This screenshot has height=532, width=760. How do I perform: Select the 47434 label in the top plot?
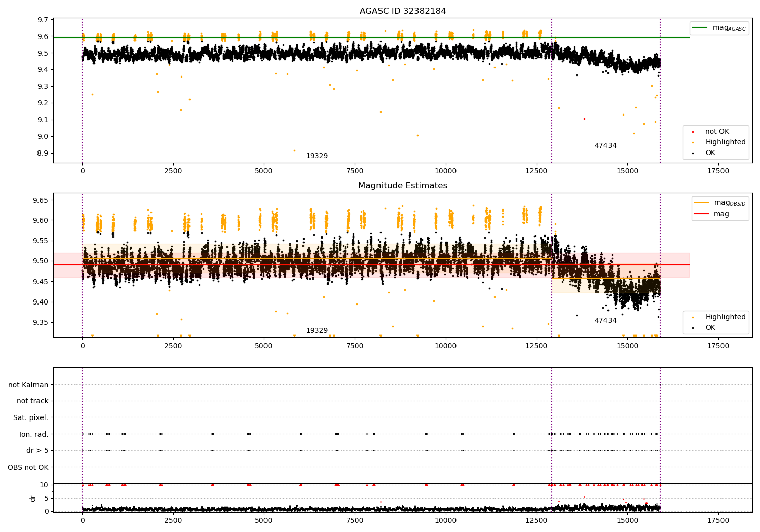(x=605, y=146)
